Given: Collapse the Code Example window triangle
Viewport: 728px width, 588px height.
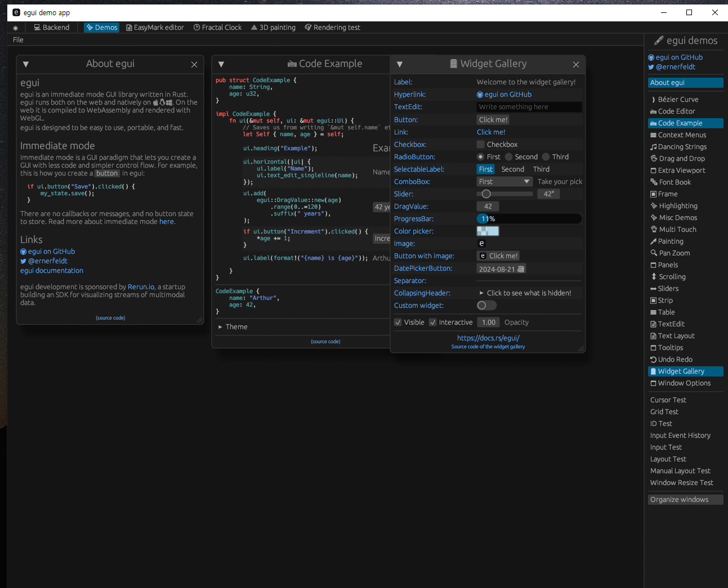Looking at the screenshot, I should [221, 65].
